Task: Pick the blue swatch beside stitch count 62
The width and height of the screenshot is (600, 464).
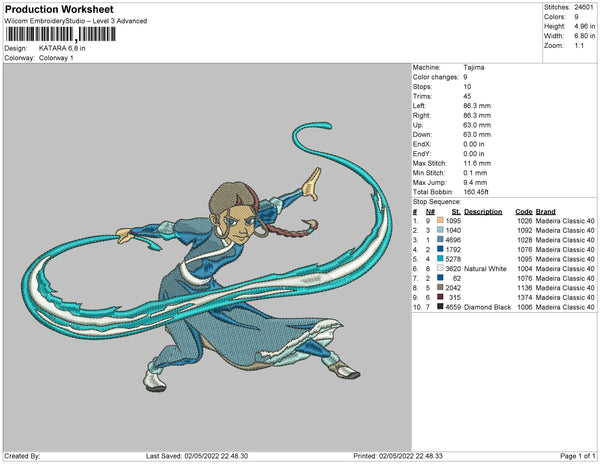Action: tap(440, 278)
